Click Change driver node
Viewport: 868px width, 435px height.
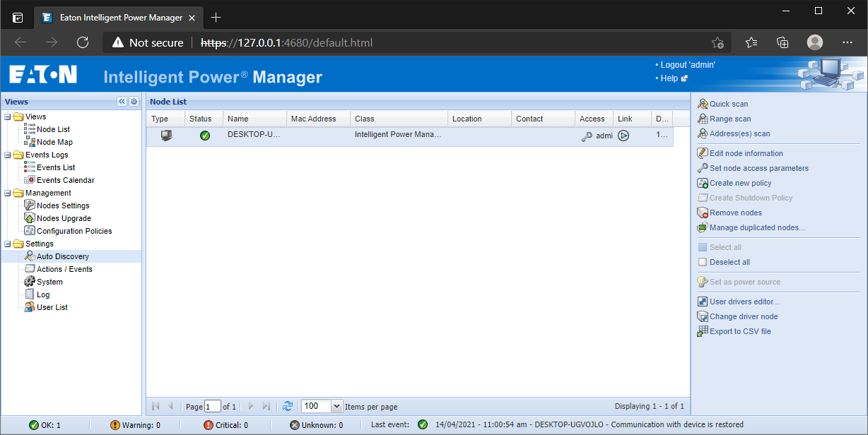point(744,316)
